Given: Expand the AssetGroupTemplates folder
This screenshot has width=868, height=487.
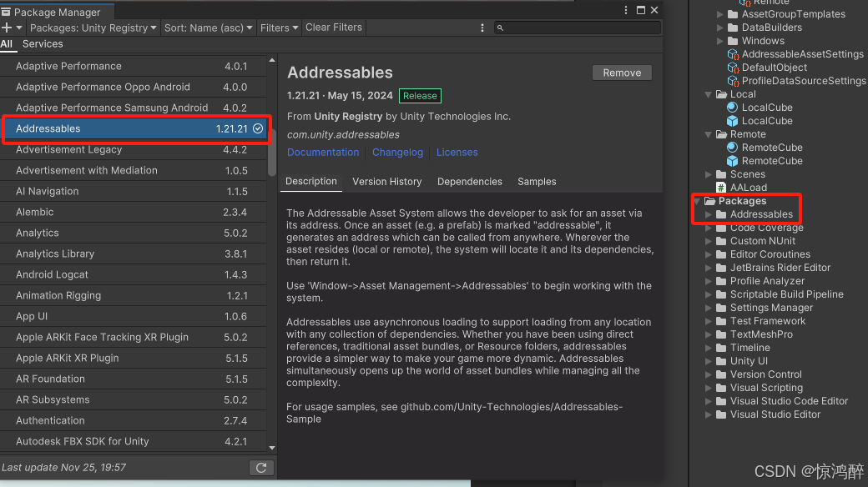Looking at the screenshot, I should point(719,14).
